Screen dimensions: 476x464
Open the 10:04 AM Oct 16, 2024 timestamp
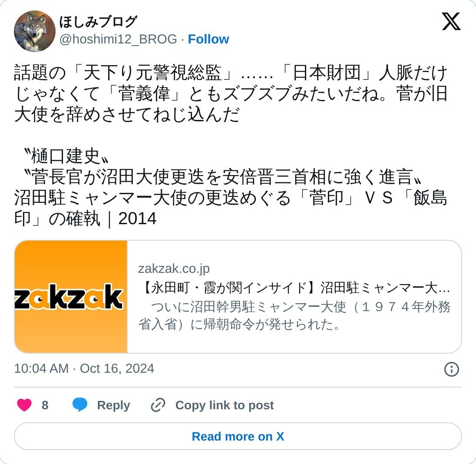(x=84, y=369)
